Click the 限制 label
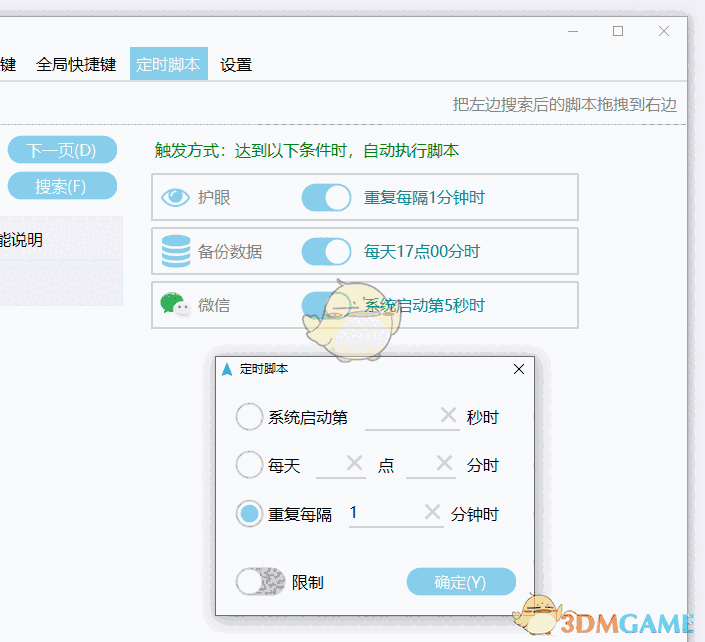Viewport: 705px width, 642px height. tap(308, 582)
